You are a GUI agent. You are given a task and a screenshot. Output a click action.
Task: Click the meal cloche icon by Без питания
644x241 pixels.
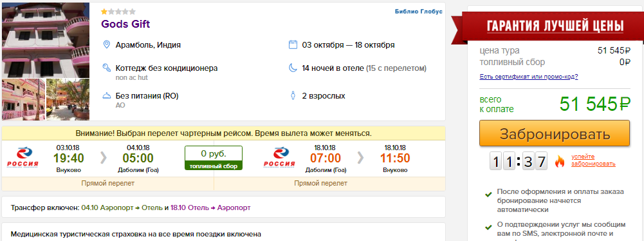(x=106, y=96)
